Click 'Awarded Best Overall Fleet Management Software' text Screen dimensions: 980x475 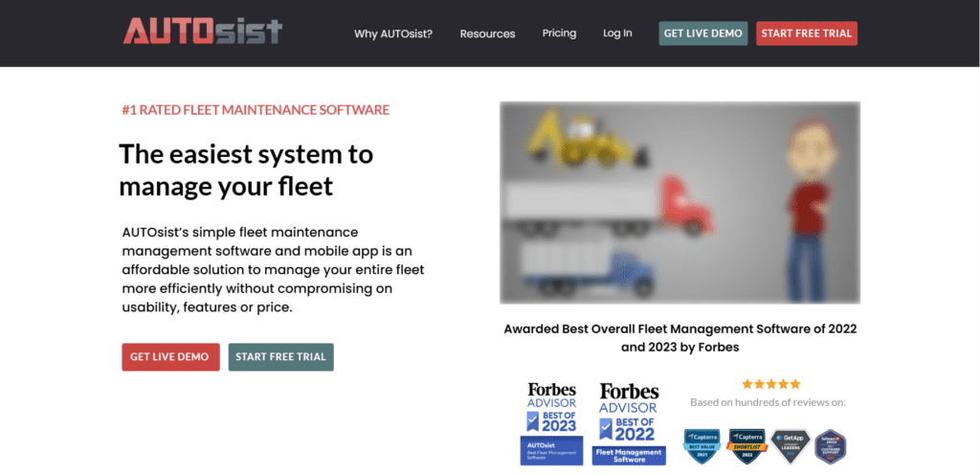[x=680, y=337]
